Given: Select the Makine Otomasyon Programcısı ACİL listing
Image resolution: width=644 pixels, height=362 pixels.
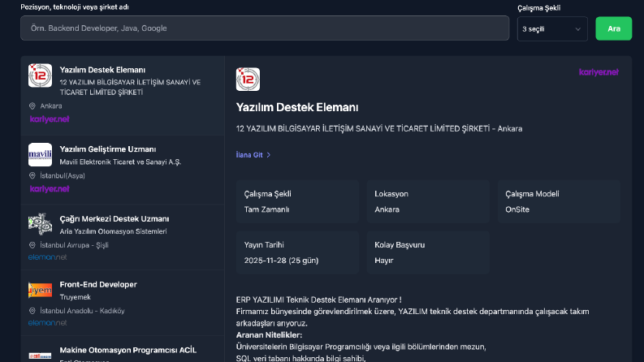Looking at the screenshot, I should (123, 349).
